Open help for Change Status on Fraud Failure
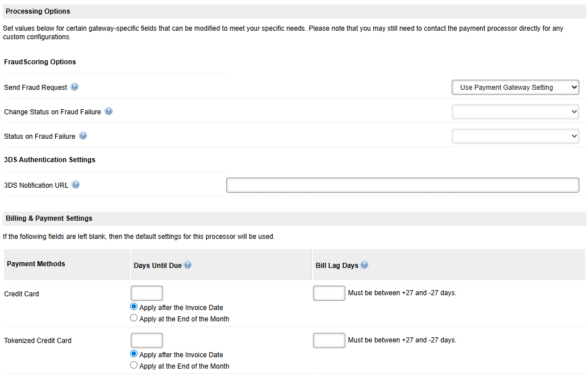 (108, 111)
